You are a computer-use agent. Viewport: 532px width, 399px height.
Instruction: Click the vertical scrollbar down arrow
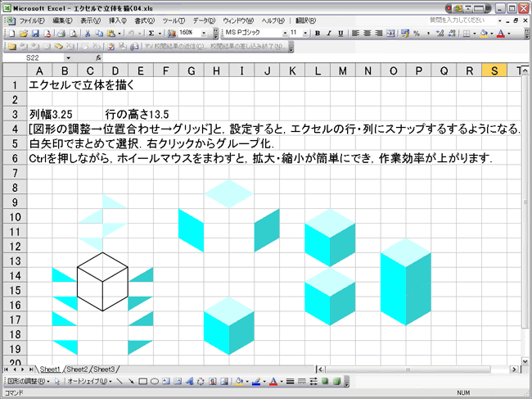click(525, 361)
